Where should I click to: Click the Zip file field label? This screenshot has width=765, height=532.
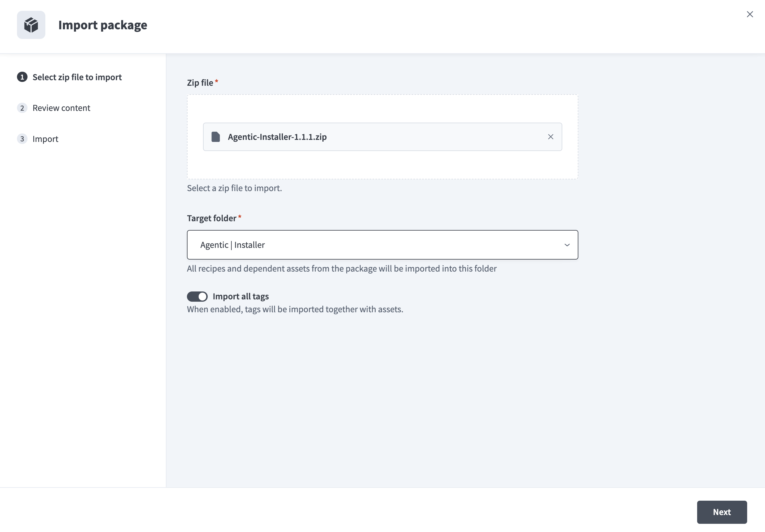coord(200,83)
